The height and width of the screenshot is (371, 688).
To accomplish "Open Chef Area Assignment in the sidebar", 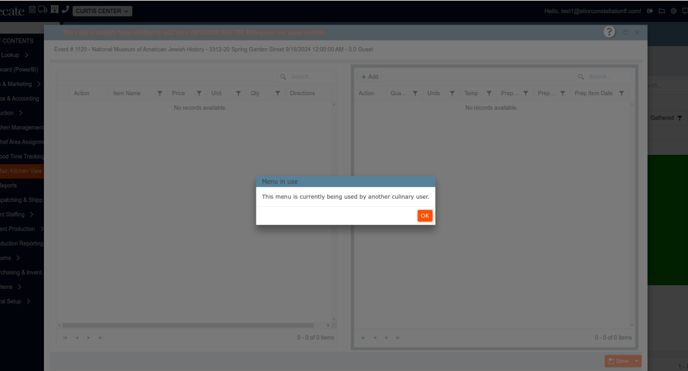I will (x=22, y=142).
